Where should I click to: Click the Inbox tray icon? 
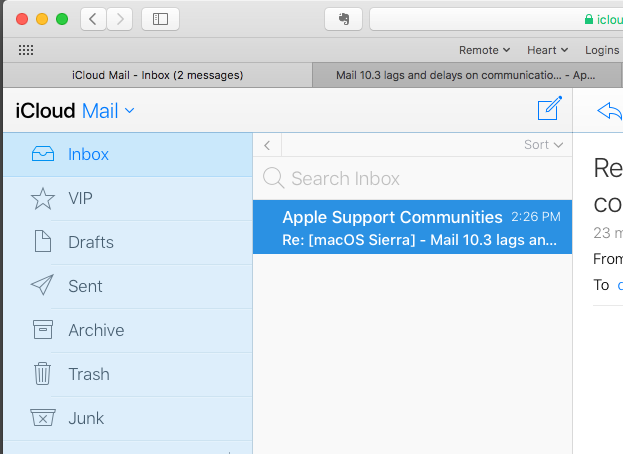[x=43, y=154]
